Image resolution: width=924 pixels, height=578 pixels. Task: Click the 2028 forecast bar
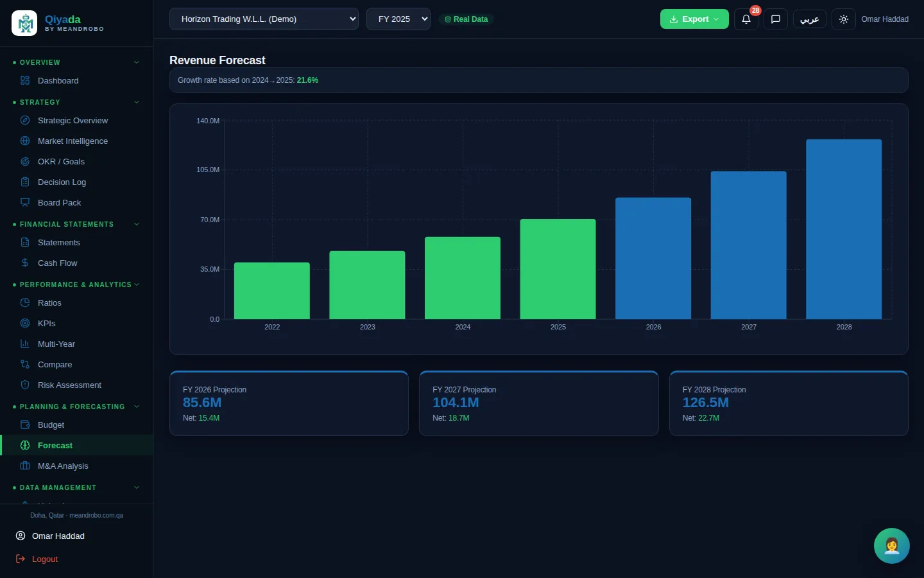point(844,229)
